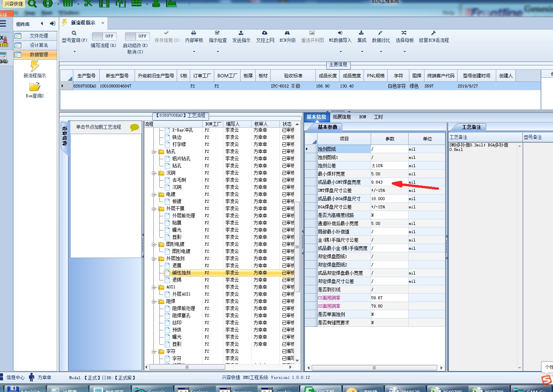
Task: Open the 指示检查 dropdown arrow
Action: [x=218, y=51]
